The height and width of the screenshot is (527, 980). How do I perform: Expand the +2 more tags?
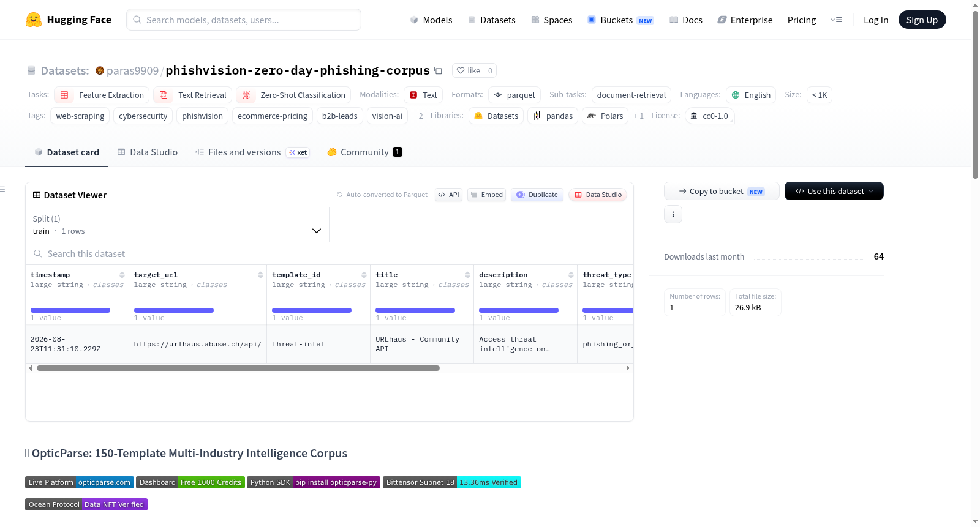point(418,116)
